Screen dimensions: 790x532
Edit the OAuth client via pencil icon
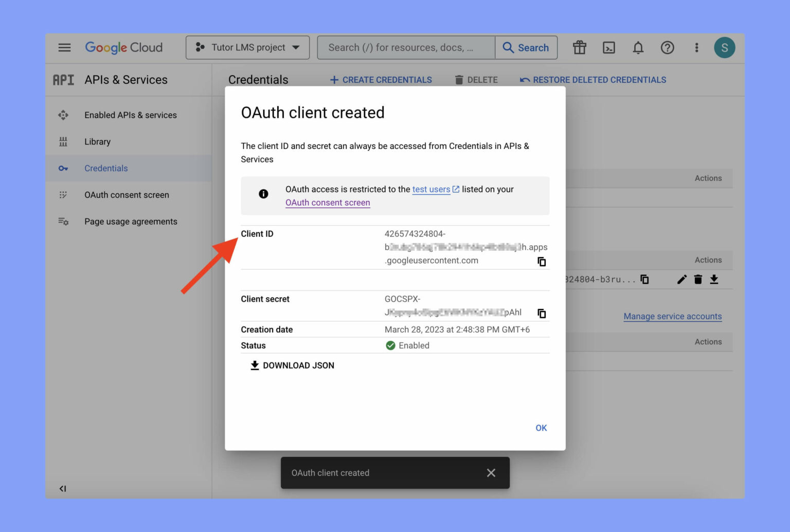click(x=681, y=279)
